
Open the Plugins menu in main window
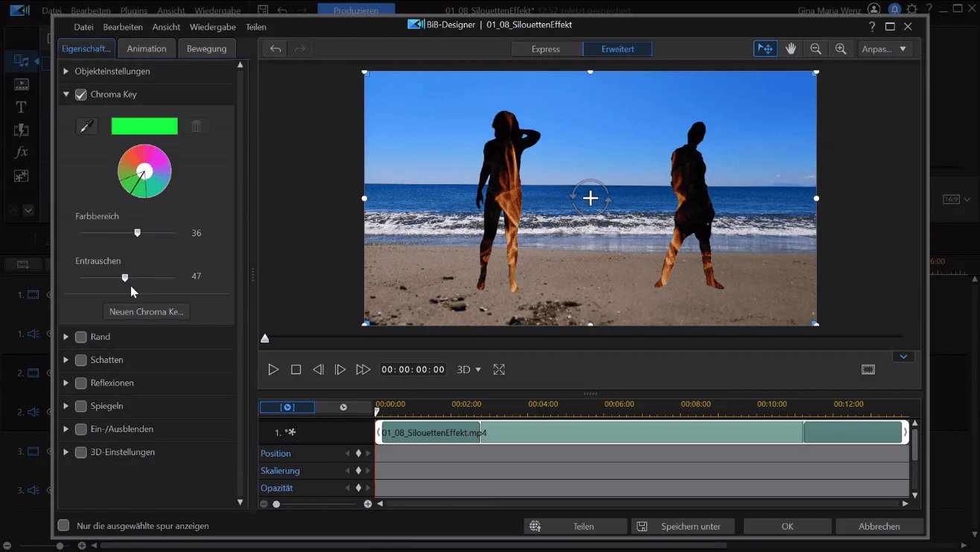134,10
